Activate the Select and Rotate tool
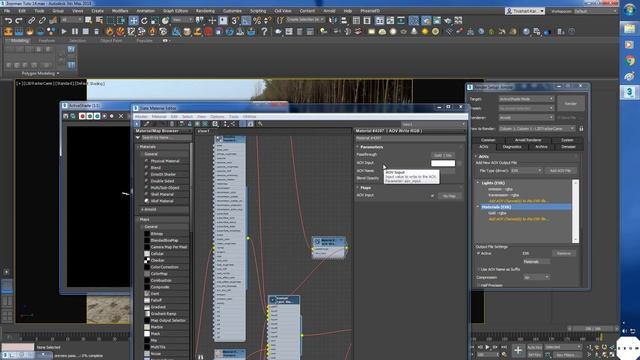Viewport: 640px width, 360px height. pos(144,20)
